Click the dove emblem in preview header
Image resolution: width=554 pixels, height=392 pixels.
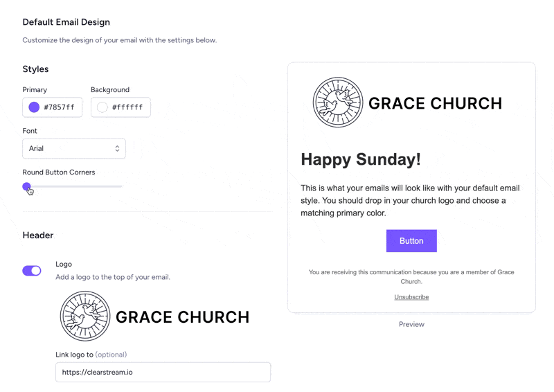click(338, 103)
